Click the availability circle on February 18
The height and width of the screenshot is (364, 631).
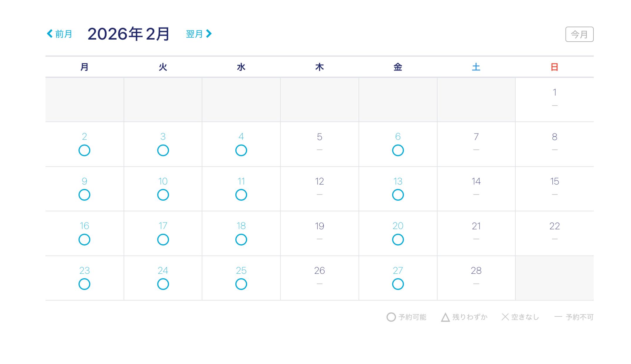pos(241,239)
